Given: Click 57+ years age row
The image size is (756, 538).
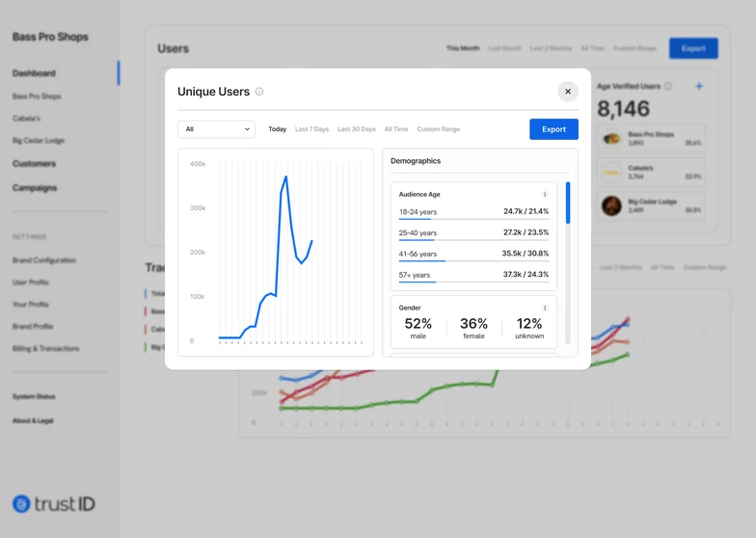Looking at the screenshot, I should point(473,276).
